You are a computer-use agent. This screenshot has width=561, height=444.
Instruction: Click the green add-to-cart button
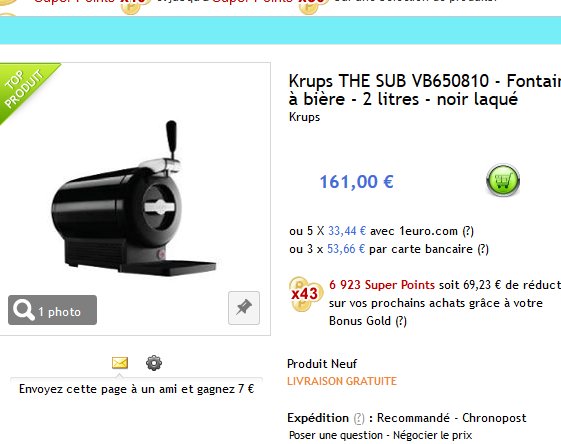pyautogui.click(x=503, y=180)
